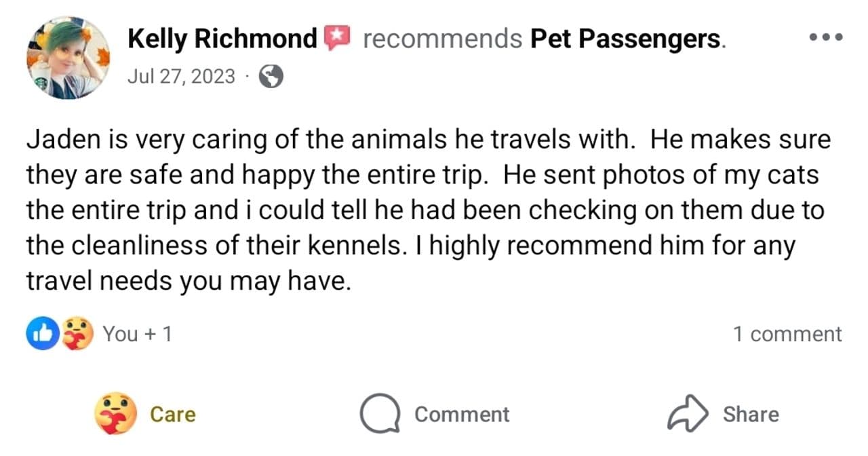Toggle the Care reaction emoji button
Screen dimensions: 868x456
[117, 414]
